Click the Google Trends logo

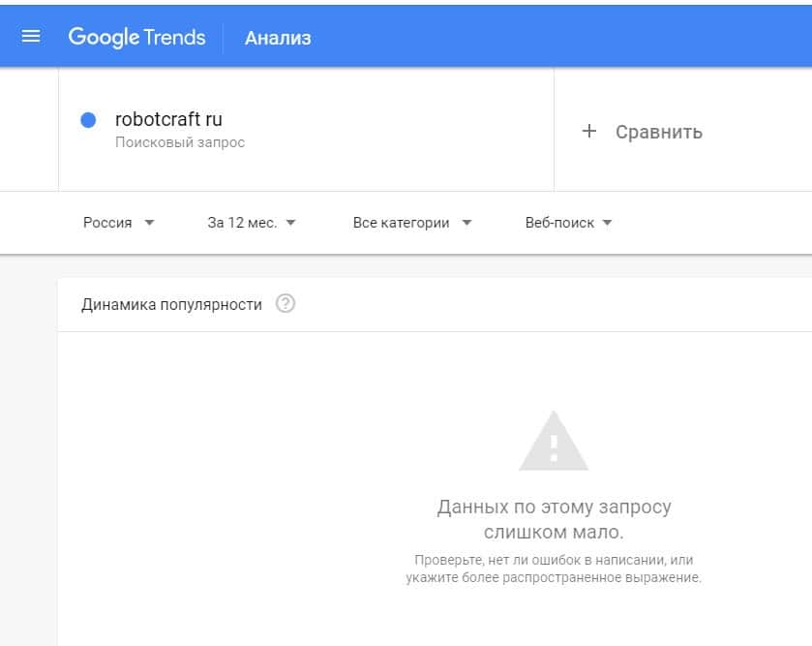136,38
